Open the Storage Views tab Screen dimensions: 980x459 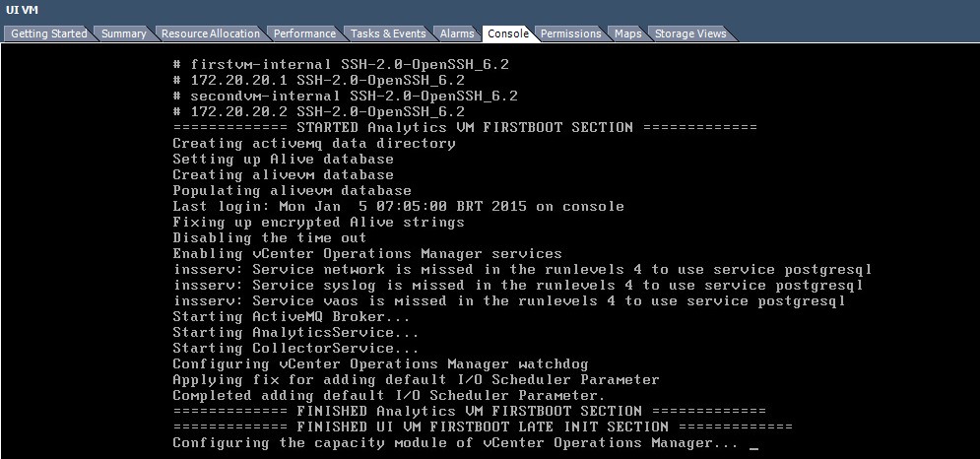690,33
